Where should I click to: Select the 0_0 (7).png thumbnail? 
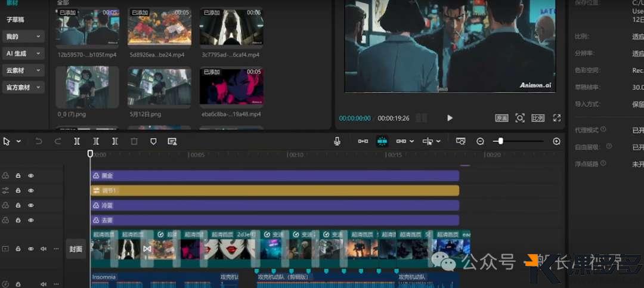(x=87, y=87)
